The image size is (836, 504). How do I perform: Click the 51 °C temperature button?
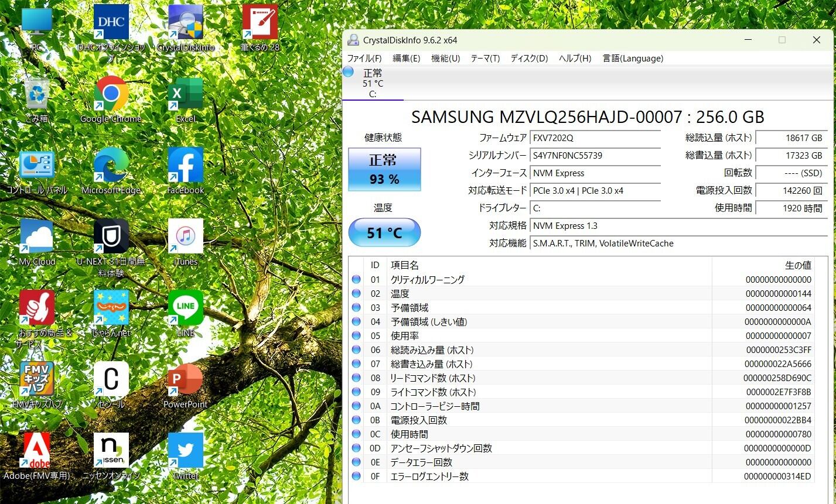click(x=384, y=233)
